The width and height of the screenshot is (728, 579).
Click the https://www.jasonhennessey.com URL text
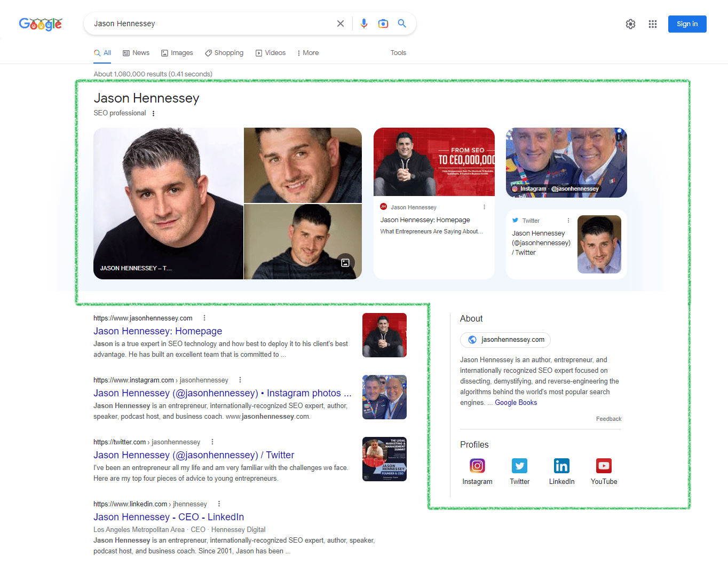coord(143,318)
